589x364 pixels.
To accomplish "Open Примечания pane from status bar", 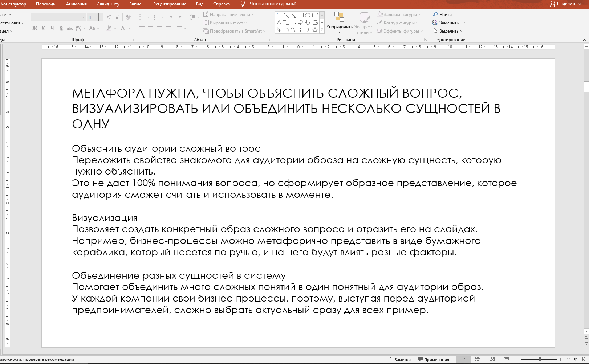I will 434,360.
